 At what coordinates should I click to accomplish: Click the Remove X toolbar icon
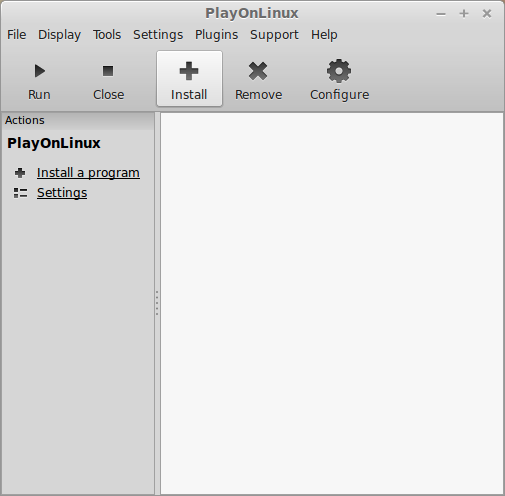tap(258, 71)
